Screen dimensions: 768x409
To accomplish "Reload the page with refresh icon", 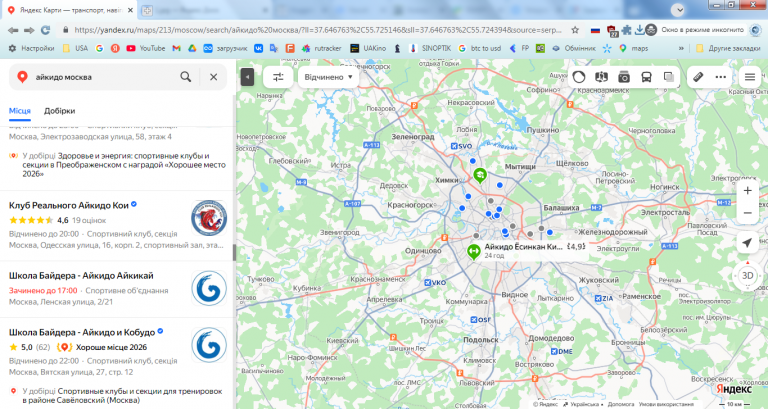I will (46, 30).
